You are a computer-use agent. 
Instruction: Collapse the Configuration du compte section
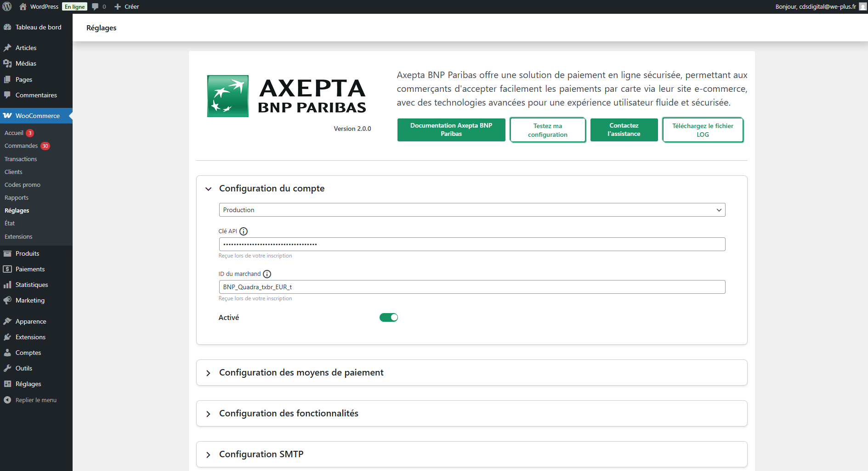tap(209, 189)
